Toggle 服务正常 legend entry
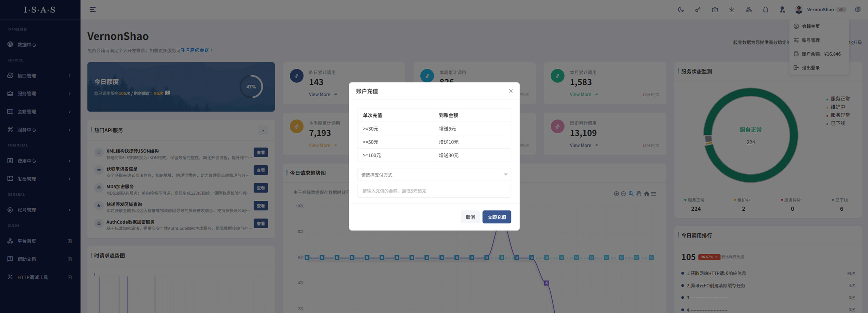Screen dimensions: 868x313 (838, 99)
